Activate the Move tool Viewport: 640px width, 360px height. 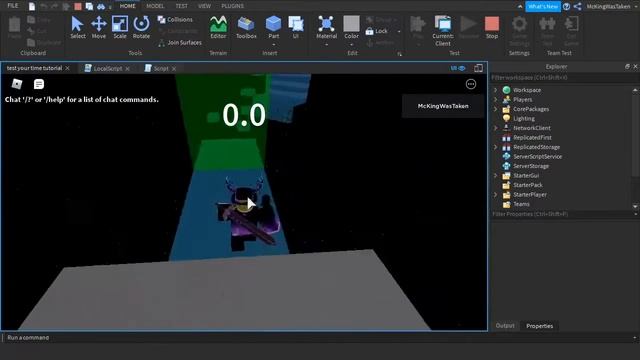(x=99, y=27)
